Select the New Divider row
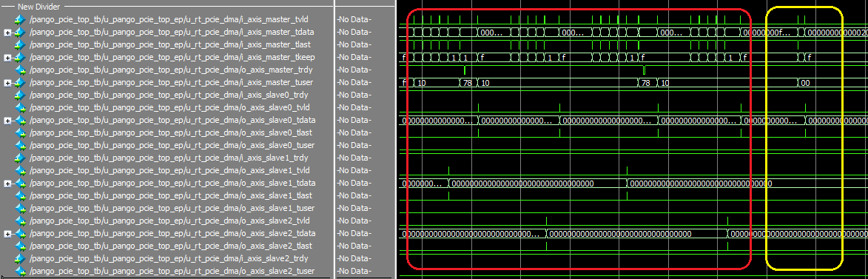This screenshot has height=279, width=868. click(x=166, y=7)
